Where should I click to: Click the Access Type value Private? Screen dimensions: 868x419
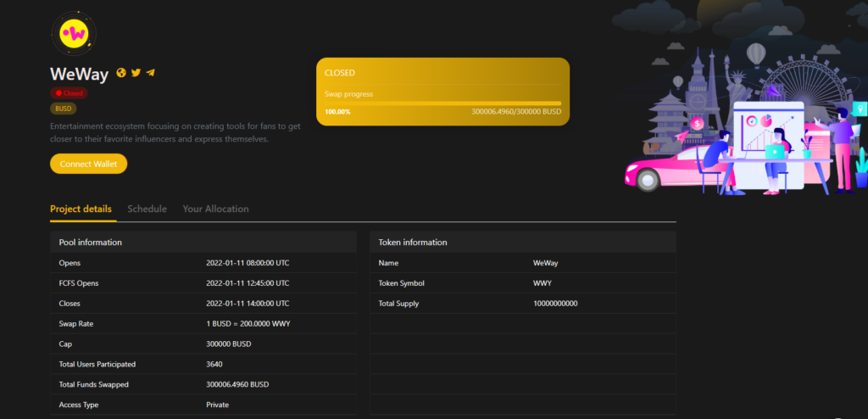point(218,405)
